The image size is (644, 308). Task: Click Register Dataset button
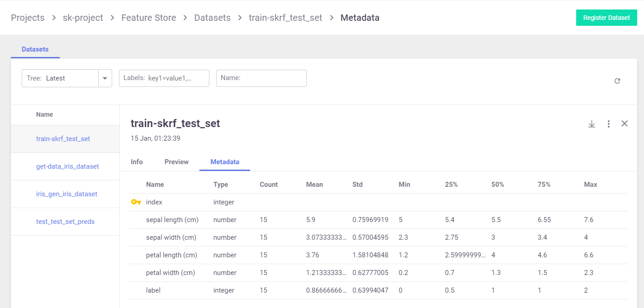(606, 18)
